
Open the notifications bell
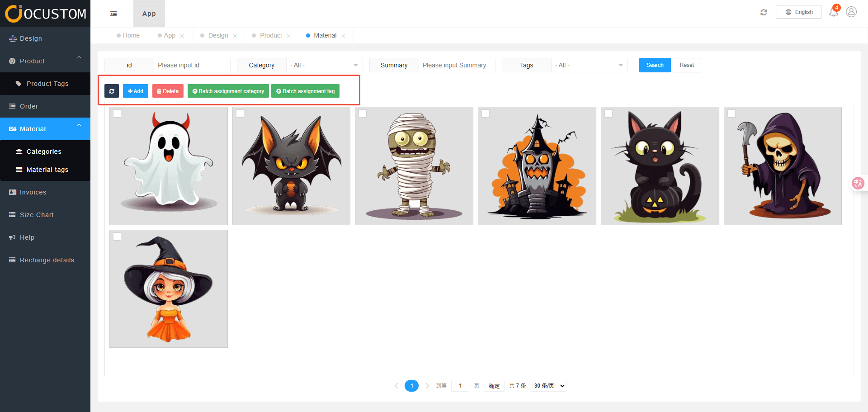[833, 12]
